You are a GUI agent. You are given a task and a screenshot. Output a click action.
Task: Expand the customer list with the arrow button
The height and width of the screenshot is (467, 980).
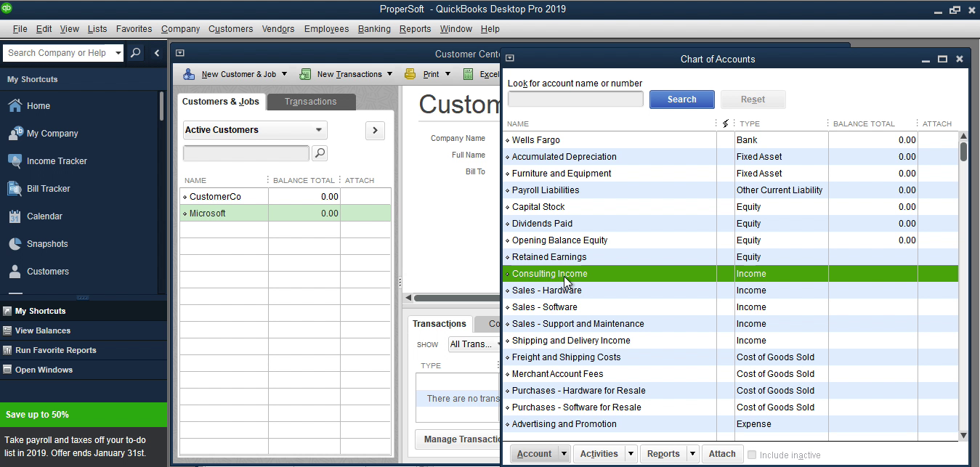(375, 131)
